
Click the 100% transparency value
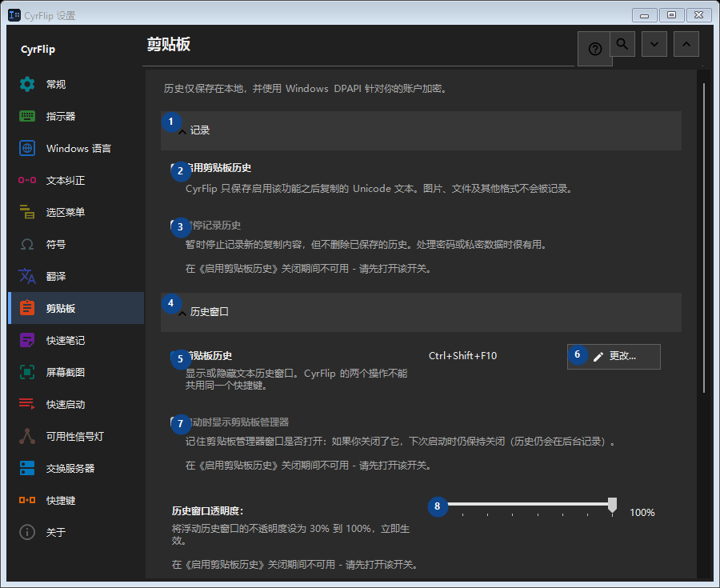click(642, 512)
